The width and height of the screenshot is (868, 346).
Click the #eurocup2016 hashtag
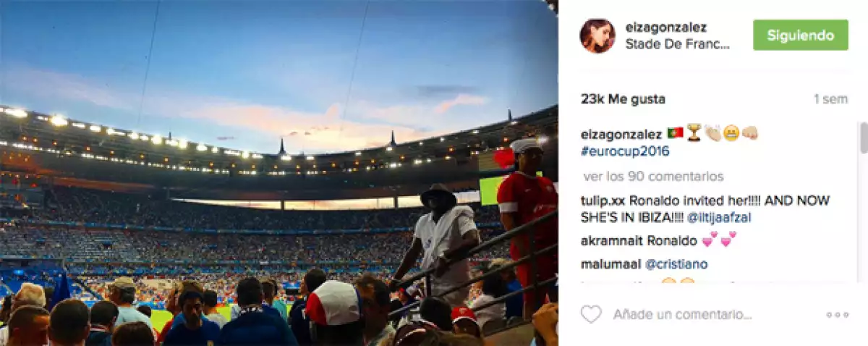point(625,151)
